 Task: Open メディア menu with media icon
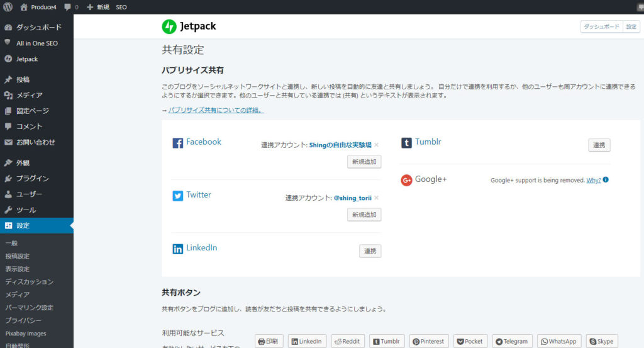click(x=36, y=95)
